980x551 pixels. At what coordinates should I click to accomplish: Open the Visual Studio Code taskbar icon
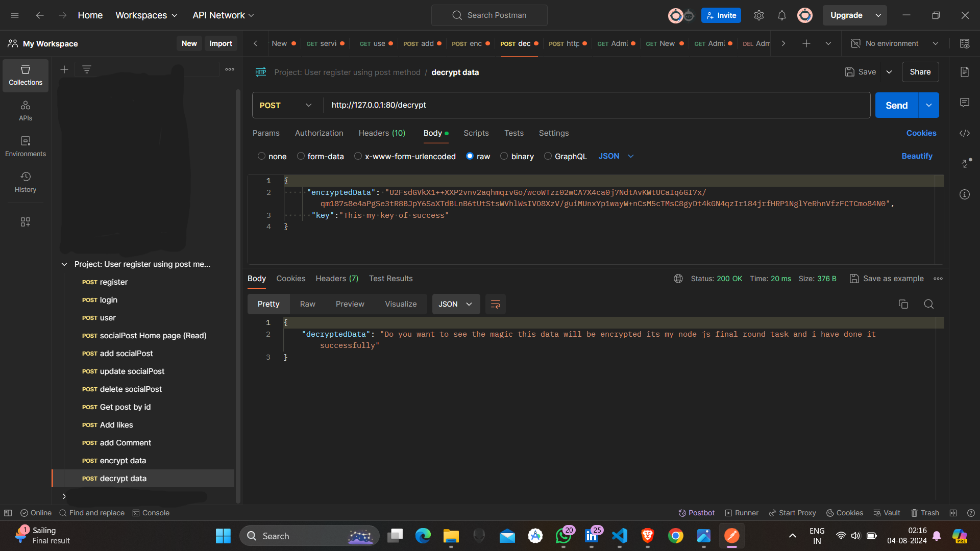[619, 536]
